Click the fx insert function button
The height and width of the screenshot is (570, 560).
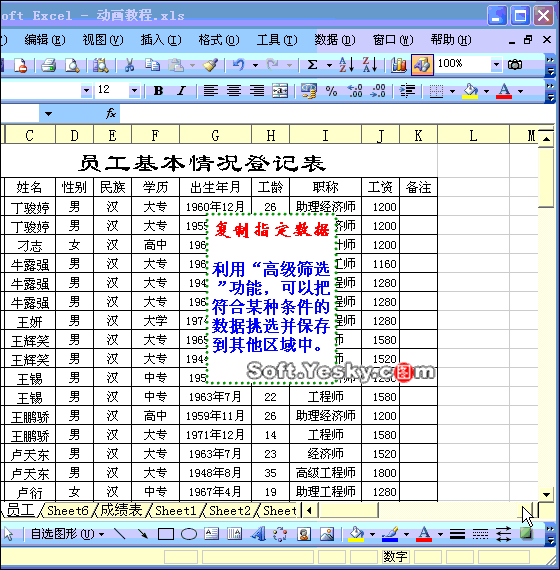click(111, 114)
